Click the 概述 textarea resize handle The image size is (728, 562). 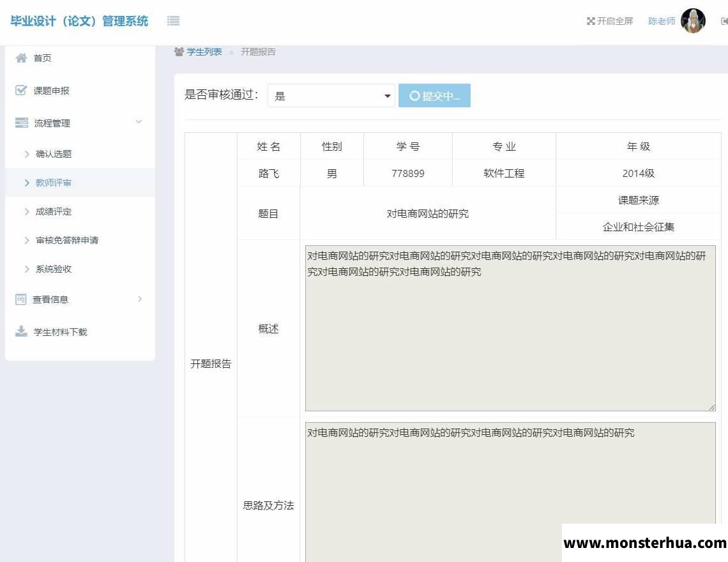pos(712,407)
